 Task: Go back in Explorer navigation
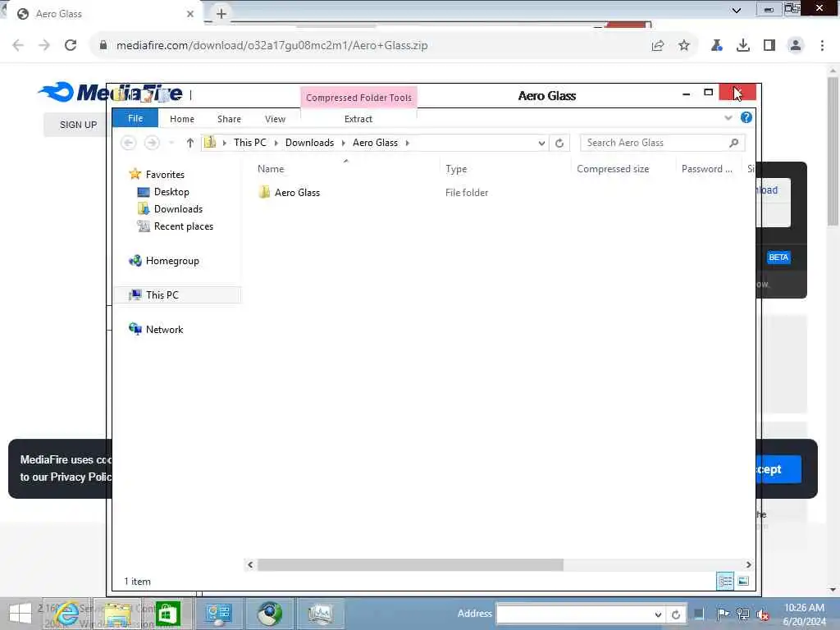coord(129,143)
